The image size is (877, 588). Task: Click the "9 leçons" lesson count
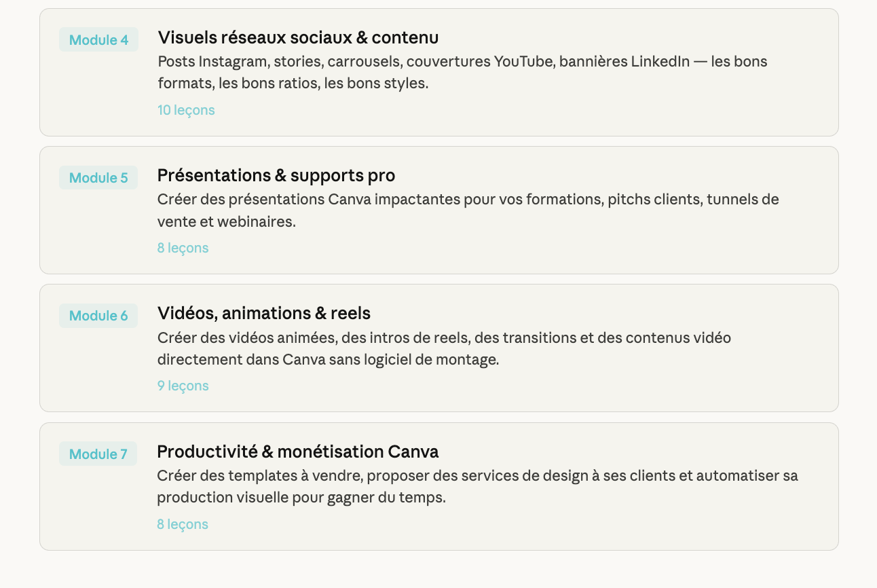click(183, 386)
